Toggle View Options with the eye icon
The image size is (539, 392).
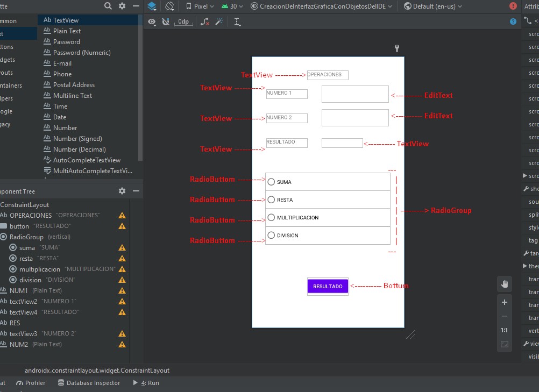point(152,22)
